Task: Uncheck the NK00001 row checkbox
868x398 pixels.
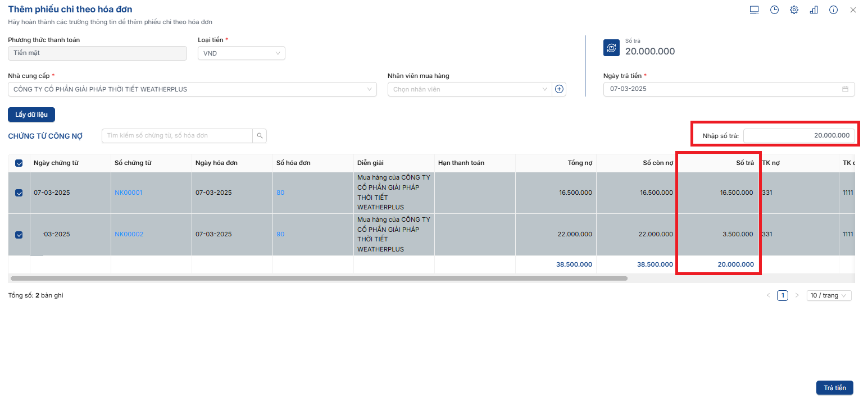Action: click(x=19, y=193)
